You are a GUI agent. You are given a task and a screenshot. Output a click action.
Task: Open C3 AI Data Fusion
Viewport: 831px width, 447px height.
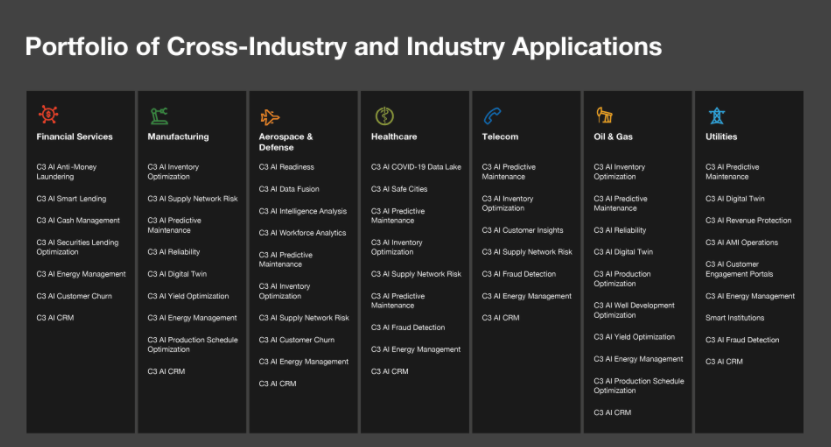pyautogui.click(x=289, y=189)
